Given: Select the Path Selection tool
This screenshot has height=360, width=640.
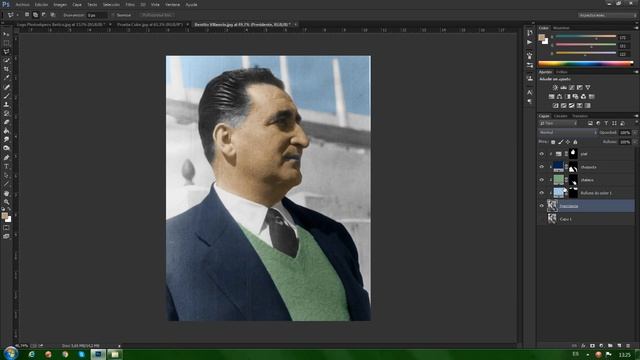Looking at the screenshot, I should pyautogui.click(x=6, y=176).
